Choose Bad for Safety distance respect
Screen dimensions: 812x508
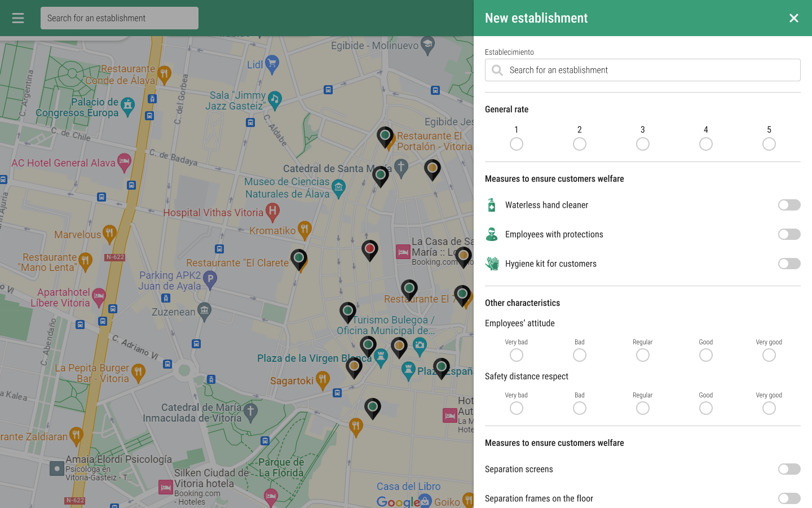pyautogui.click(x=580, y=408)
